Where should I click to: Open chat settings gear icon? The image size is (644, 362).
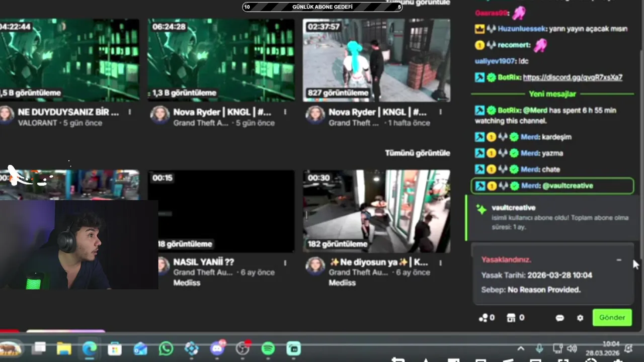click(580, 318)
